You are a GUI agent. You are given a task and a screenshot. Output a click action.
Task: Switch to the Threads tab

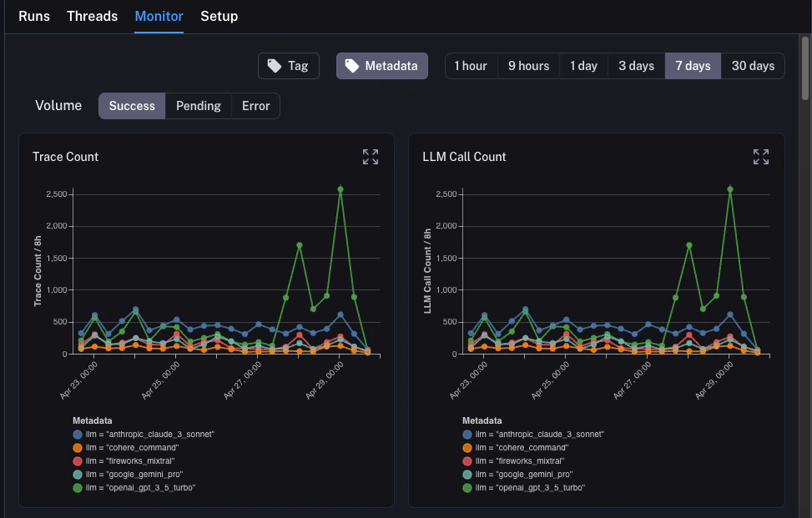pyautogui.click(x=92, y=16)
